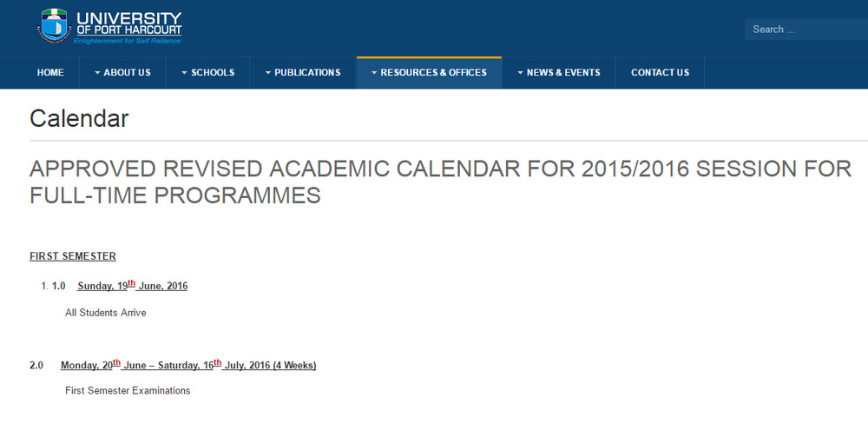
Task: Expand the Schools dropdown menu
Action: coord(207,73)
